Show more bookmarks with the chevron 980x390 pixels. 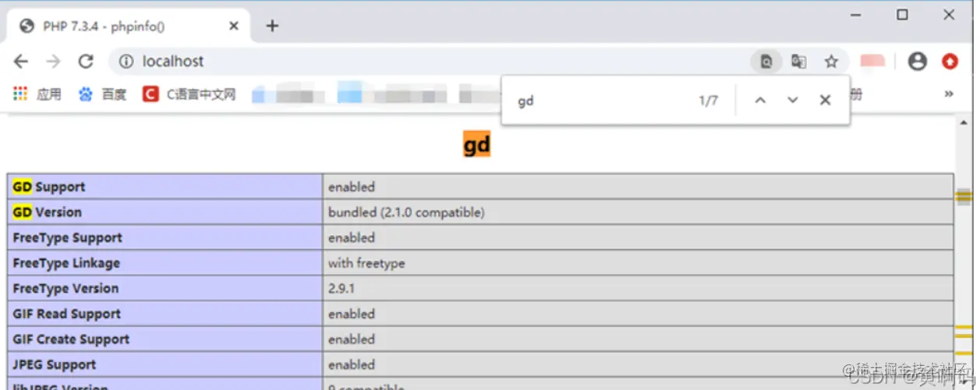(949, 94)
